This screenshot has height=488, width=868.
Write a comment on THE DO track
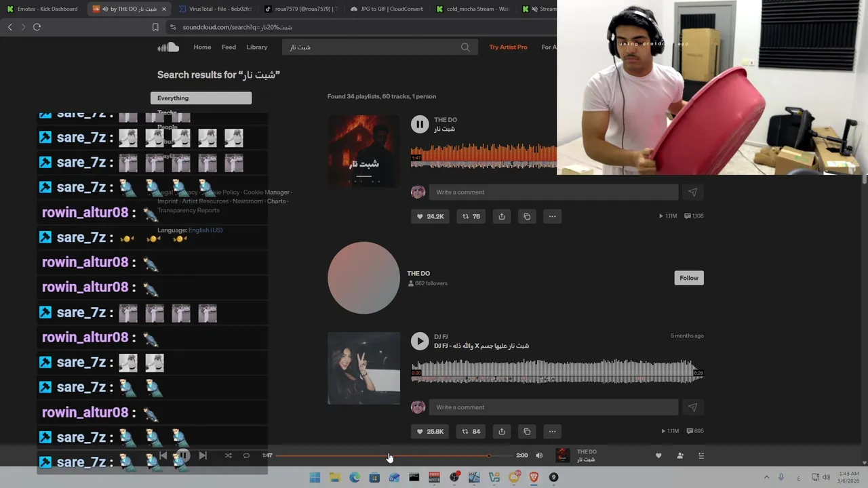coord(553,192)
